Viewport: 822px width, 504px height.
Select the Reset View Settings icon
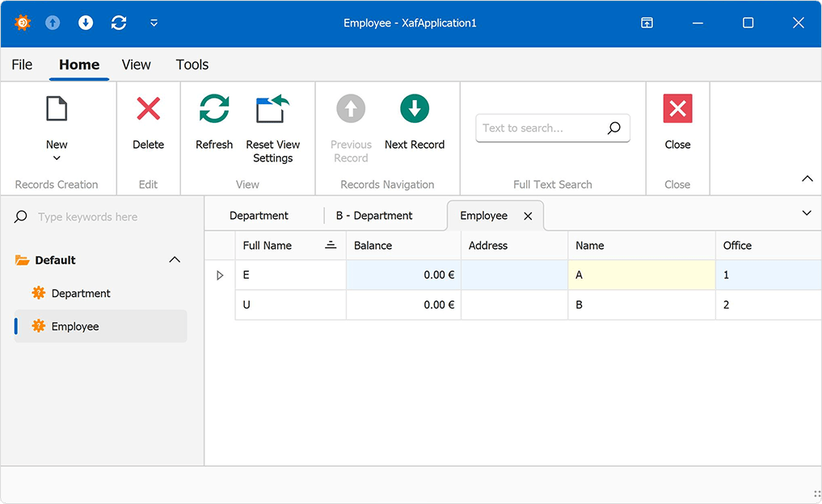point(272,108)
